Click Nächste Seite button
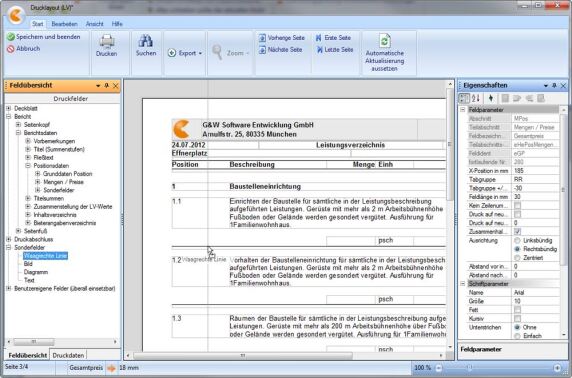The height and width of the screenshot is (378, 572). [x=280, y=50]
